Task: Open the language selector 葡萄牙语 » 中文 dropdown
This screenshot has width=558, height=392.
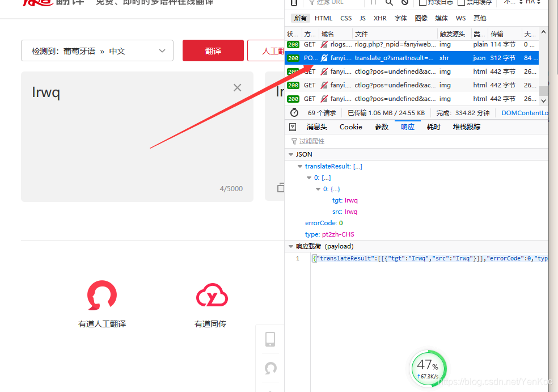Action: click(x=97, y=50)
